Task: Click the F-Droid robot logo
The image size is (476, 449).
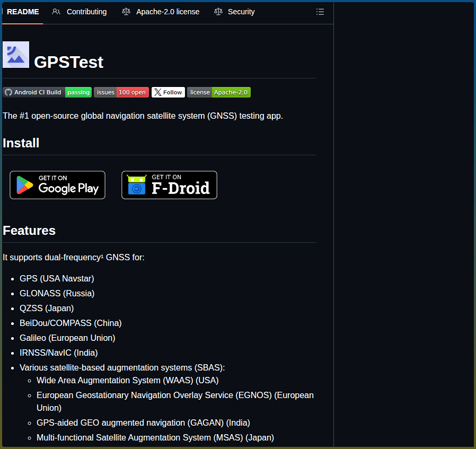Action: tap(137, 185)
